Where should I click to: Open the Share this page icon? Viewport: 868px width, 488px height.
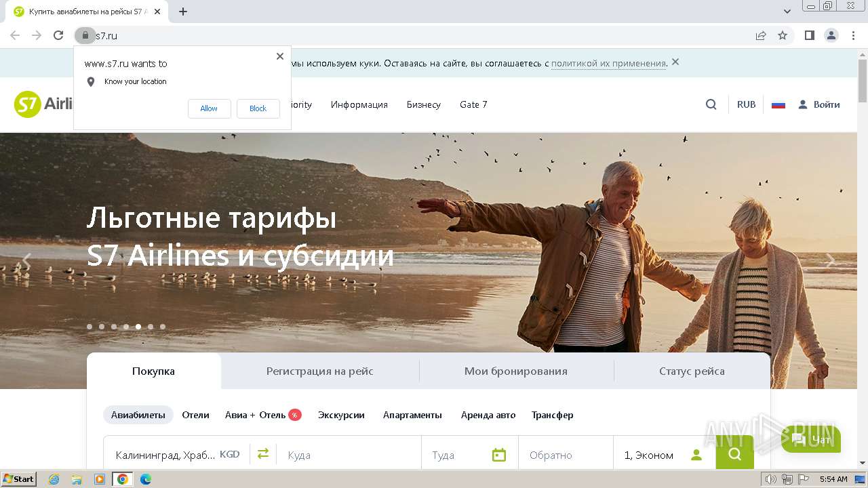(x=761, y=35)
